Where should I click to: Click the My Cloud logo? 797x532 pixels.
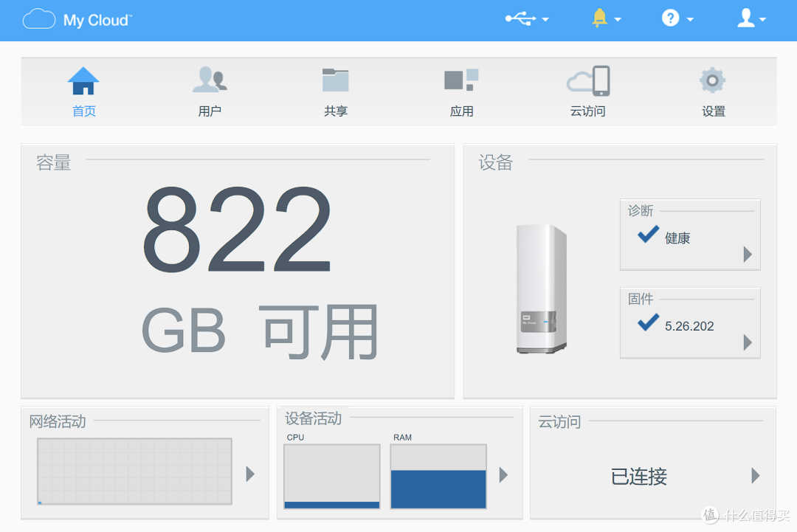coord(77,20)
